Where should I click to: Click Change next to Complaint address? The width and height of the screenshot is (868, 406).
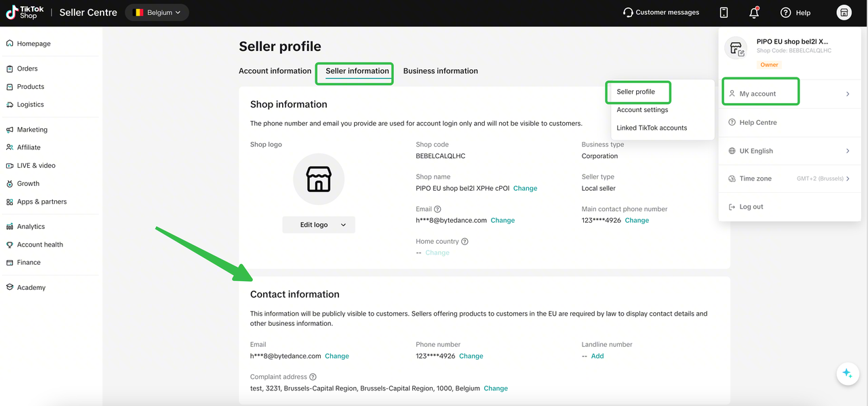tap(496, 388)
